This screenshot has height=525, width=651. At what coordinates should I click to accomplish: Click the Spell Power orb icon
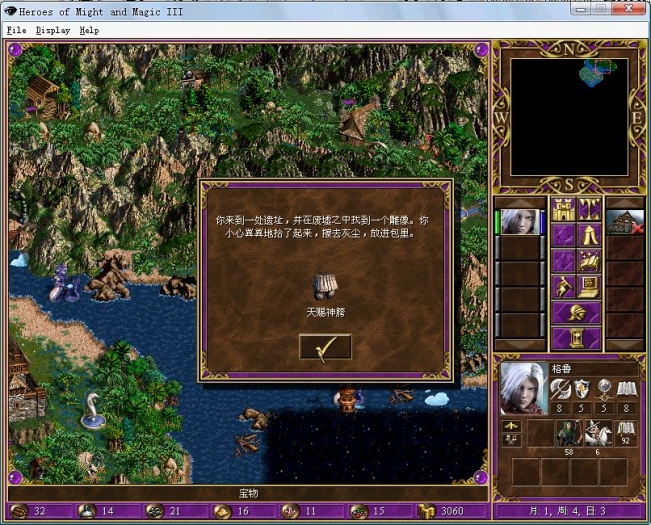604,390
